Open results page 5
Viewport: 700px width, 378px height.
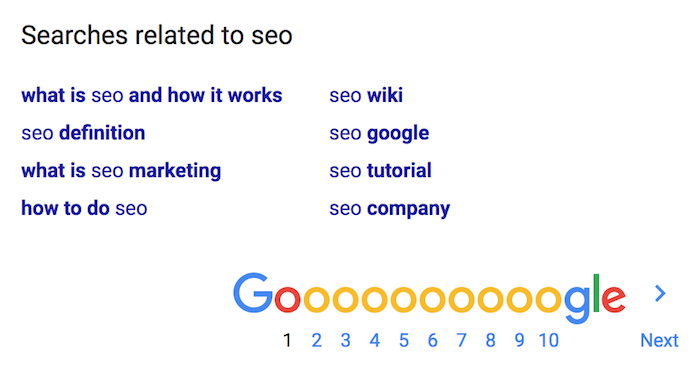point(404,341)
